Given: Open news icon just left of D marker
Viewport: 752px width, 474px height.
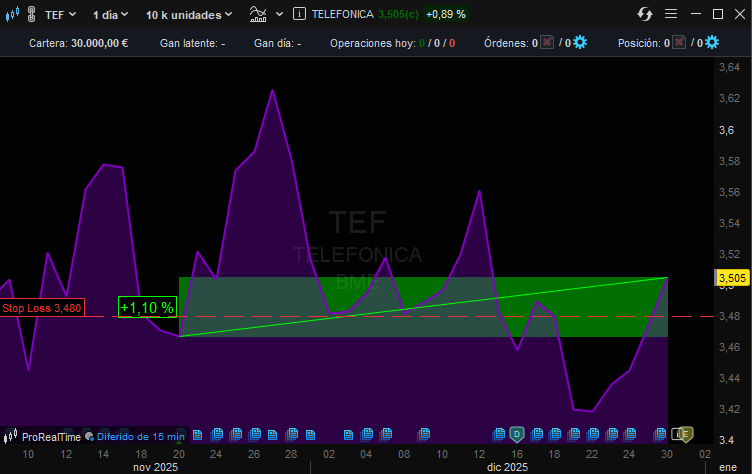Looking at the screenshot, I should tap(499, 435).
